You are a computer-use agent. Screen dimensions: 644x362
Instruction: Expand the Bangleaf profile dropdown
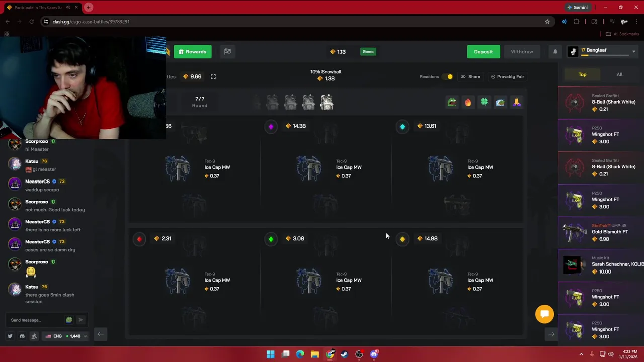pos(633,51)
